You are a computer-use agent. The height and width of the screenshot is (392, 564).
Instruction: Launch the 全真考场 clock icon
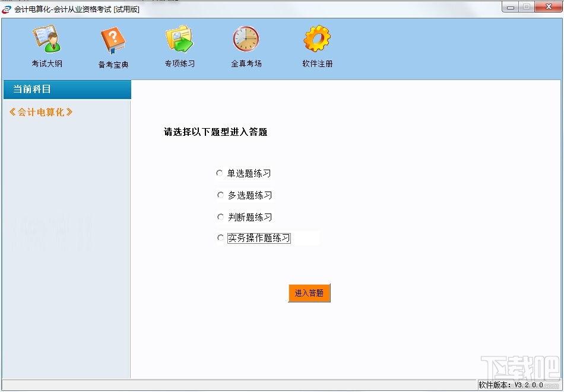click(246, 39)
